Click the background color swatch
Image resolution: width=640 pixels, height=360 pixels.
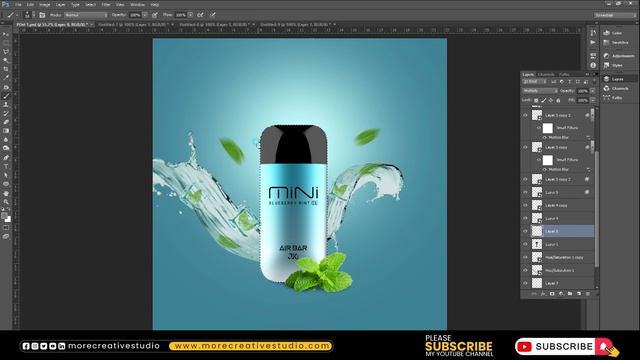point(8,220)
